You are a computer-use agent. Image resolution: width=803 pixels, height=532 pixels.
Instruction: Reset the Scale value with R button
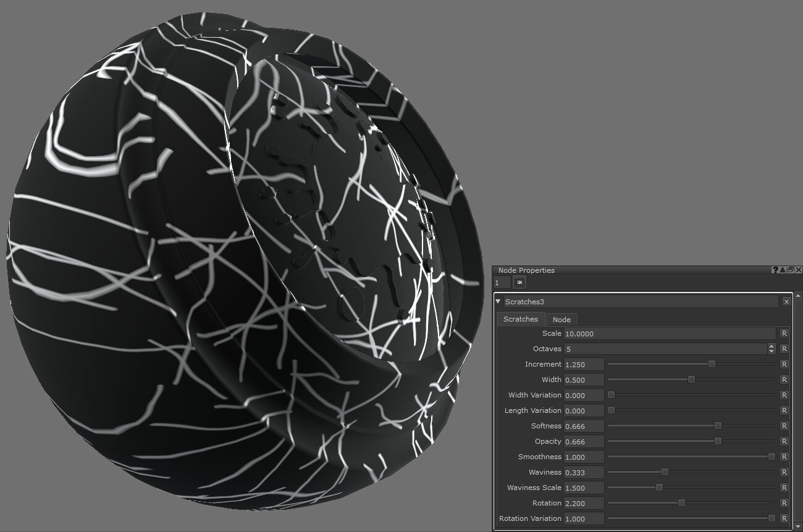tap(784, 333)
